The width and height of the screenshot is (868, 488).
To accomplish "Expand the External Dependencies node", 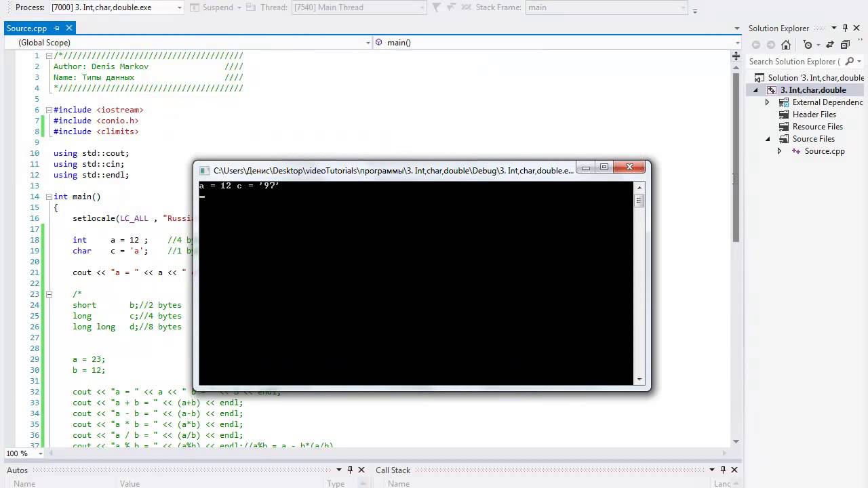I will tap(768, 102).
